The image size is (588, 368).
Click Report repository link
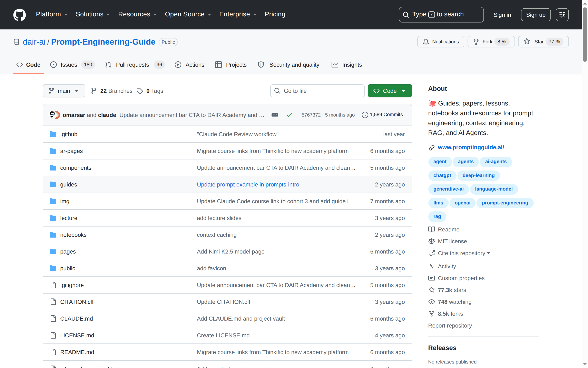[450, 326]
